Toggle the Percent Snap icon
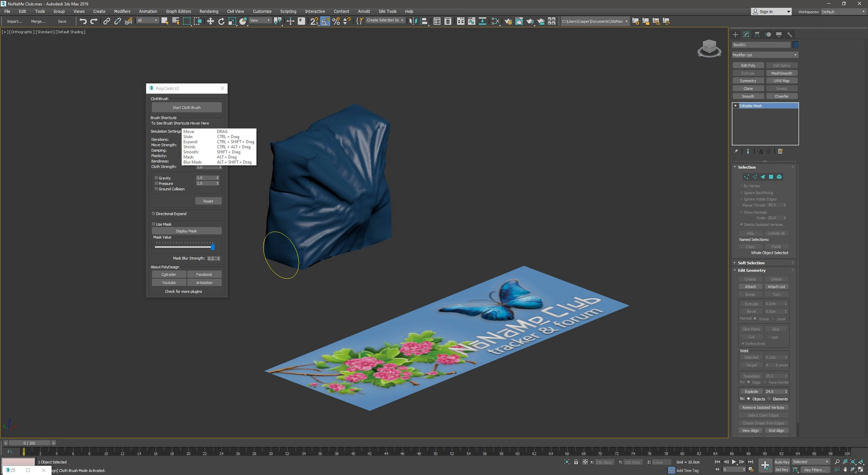The height and width of the screenshot is (475, 868). pos(336,21)
